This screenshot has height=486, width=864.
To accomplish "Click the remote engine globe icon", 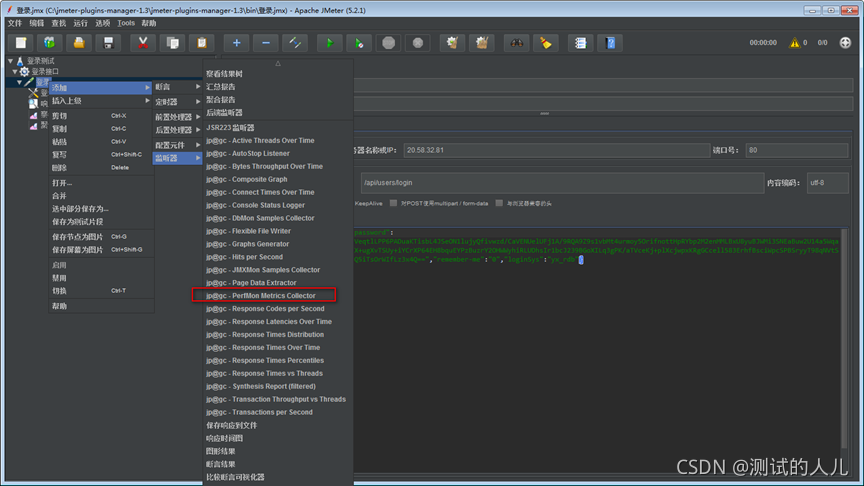I will coord(845,42).
